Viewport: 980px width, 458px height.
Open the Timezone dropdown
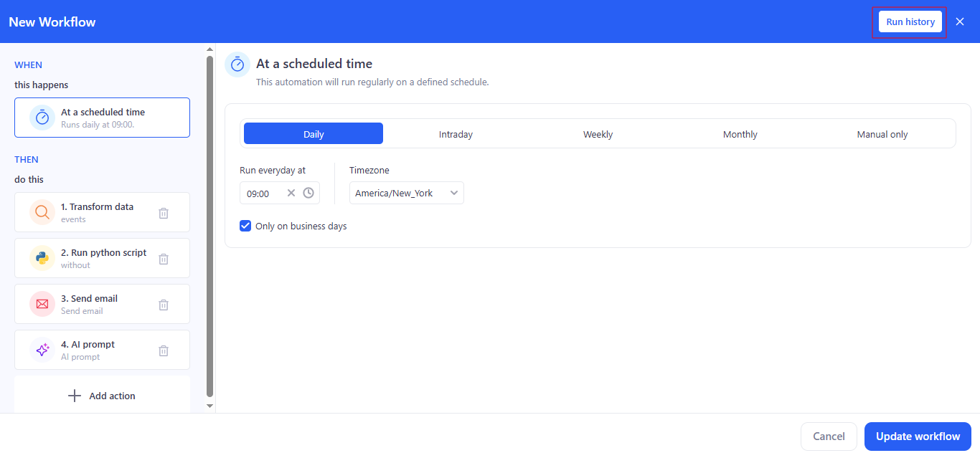406,192
